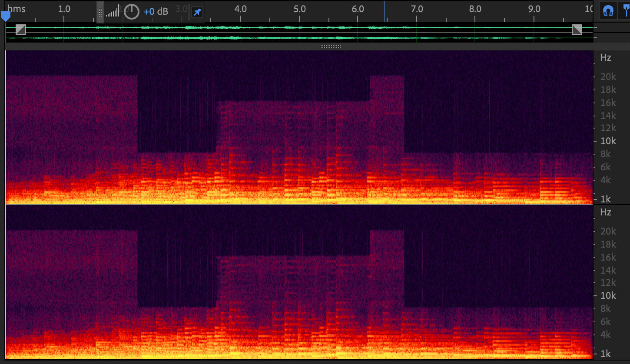Click the HUD volume gain knob

(131, 12)
